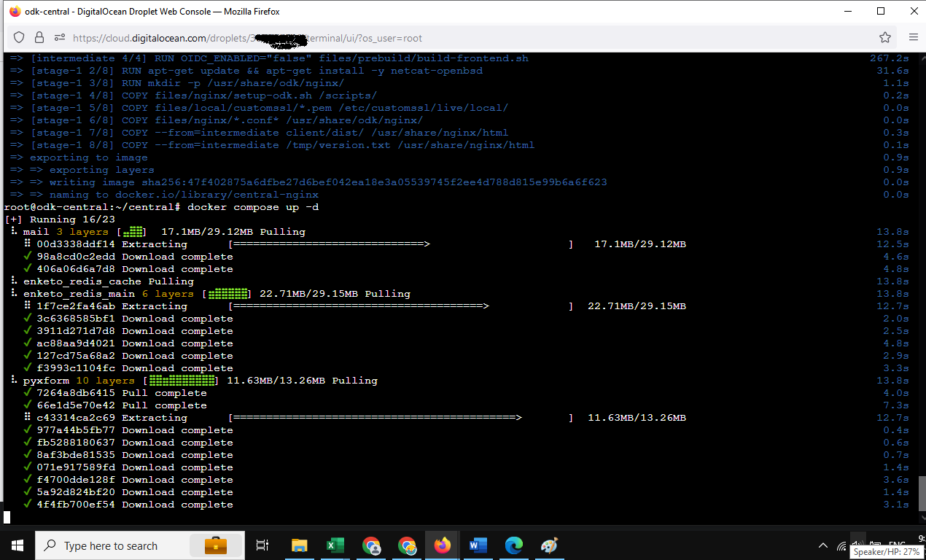Image resolution: width=926 pixels, height=560 pixels.
Task: Open the Windows Start menu
Action: pyautogui.click(x=17, y=545)
